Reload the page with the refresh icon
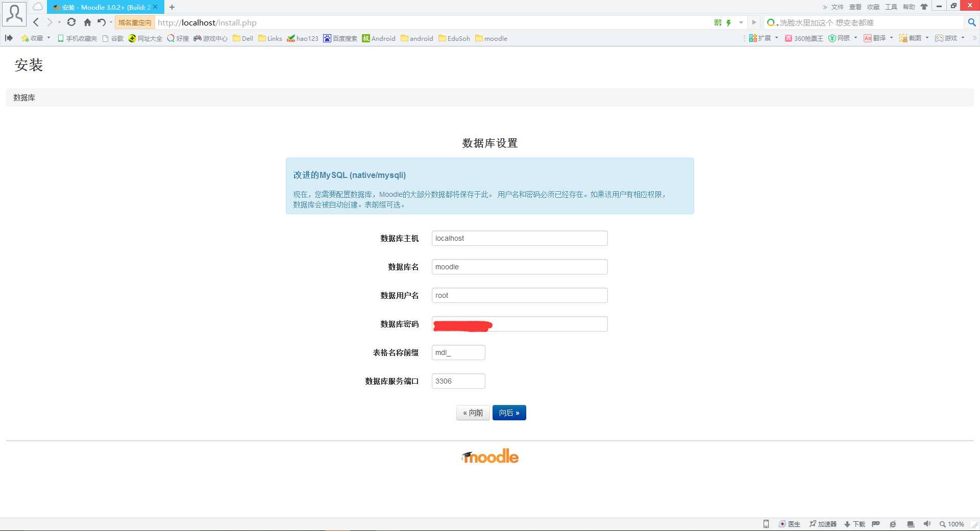This screenshot has width=980, height=531. point(71,22)
